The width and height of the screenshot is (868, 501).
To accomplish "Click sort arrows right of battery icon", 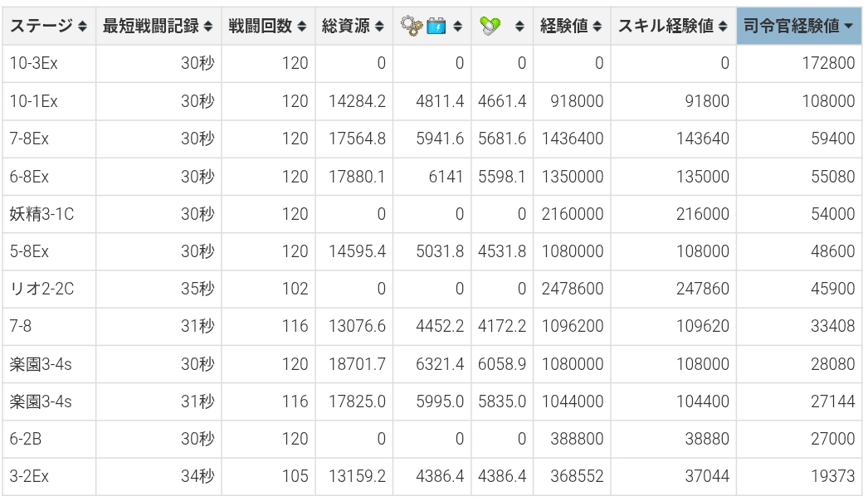I will [x=457, y=27].
